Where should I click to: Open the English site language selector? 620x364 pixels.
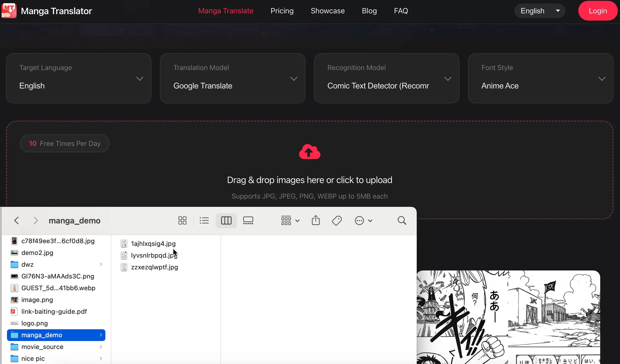coord(539,11)
